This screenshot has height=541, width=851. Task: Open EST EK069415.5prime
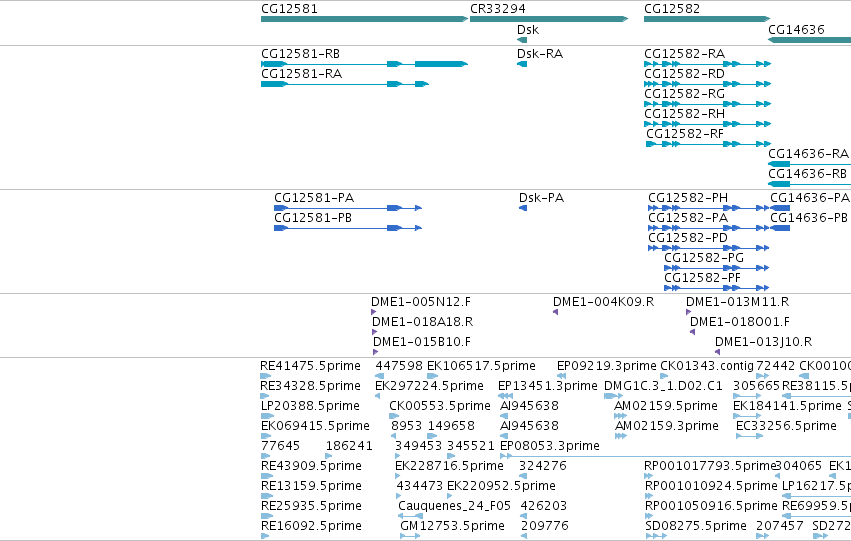266,436
